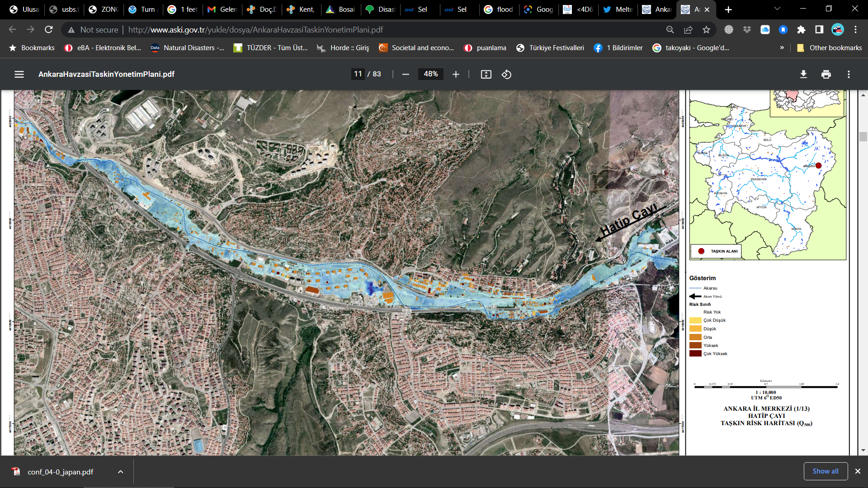Click the zoom in plus button
This screenshot has width=868, height=488.
(x=456, y=74)
